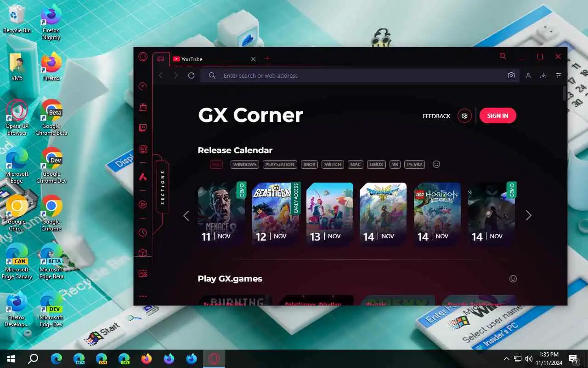The image size is (588, 368).
Task: Toggle the VR platform filter
Action: 395,164
